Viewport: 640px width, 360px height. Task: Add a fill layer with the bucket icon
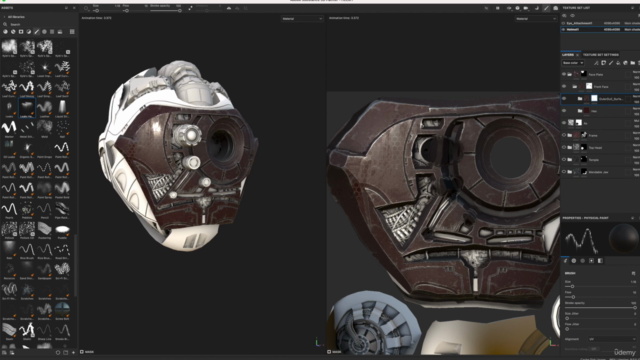point(618,63)
